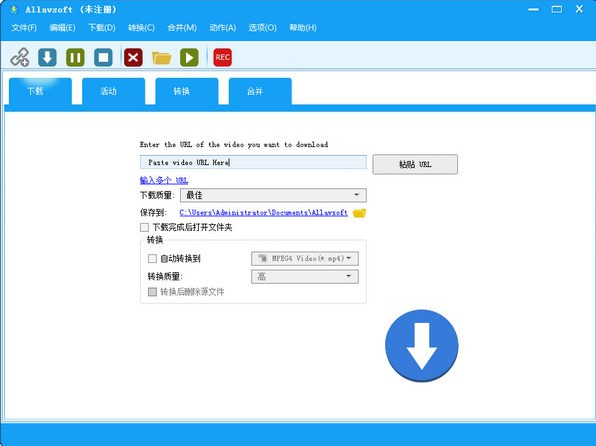The width and height of the screenshot is (596, 446).
Task: Check the 自动转换到 option
Action: (x=152, y=259)
